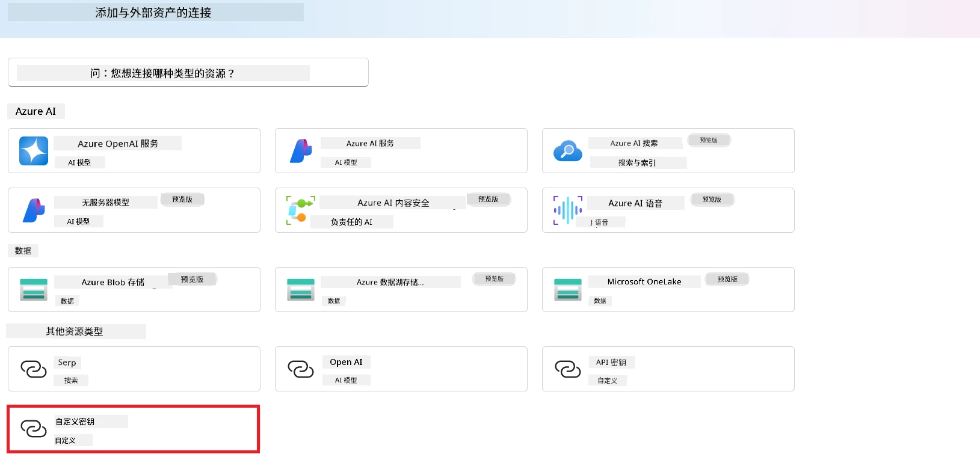Click the 预览版 badge on Azure Blob 存储
This screenshot has height=466, width=980.
pos(193,279)
